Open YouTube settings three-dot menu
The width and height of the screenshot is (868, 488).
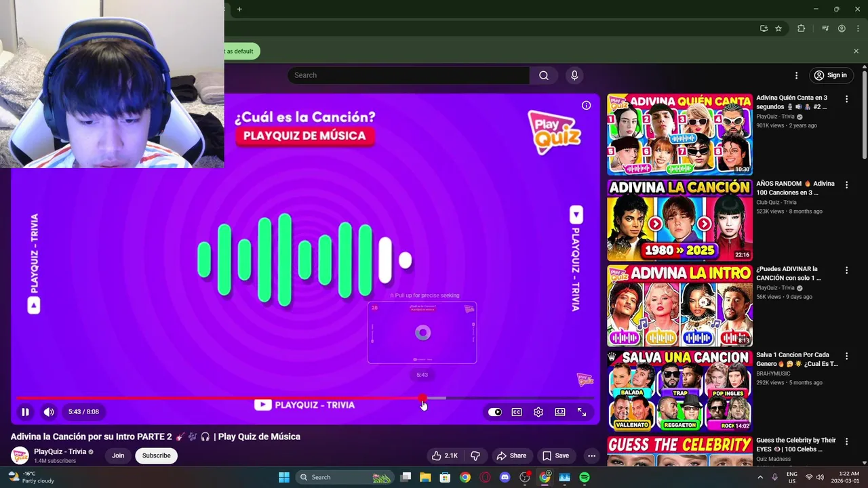tap(796, 75)
